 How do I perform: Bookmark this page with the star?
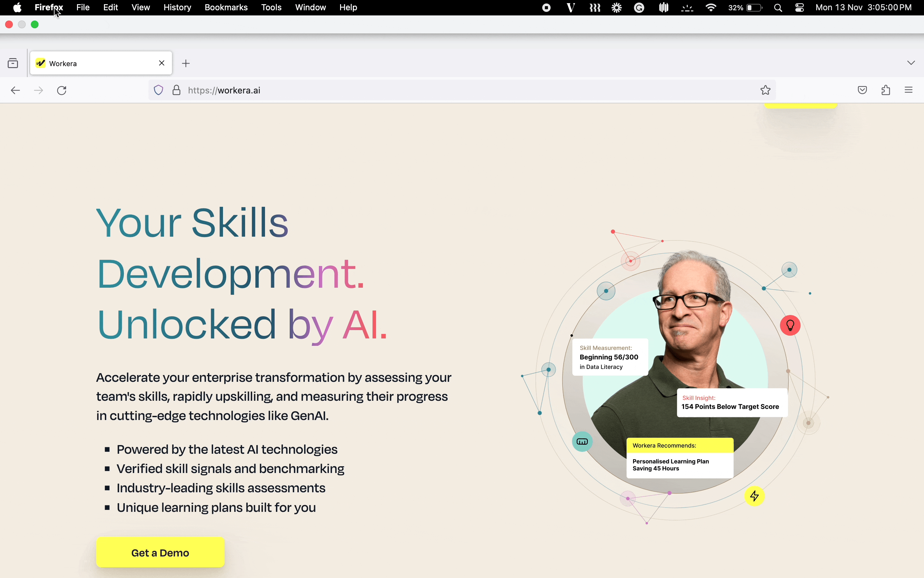(x=766, y=90)
